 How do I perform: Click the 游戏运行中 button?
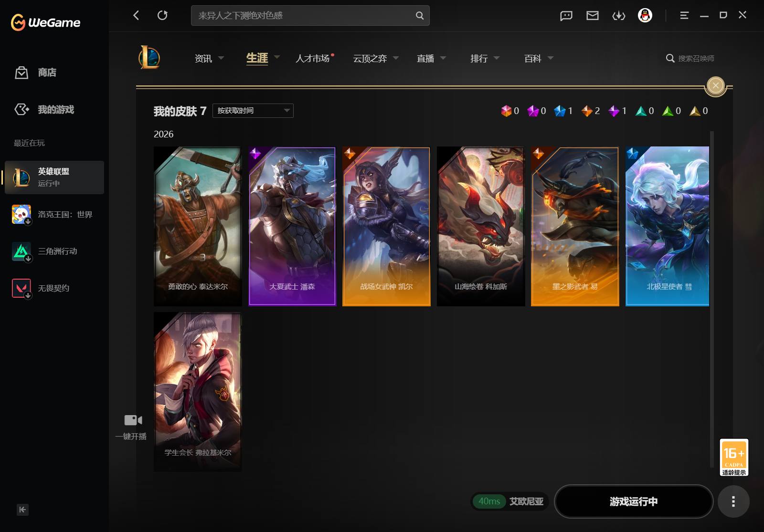pyautogui.click(x=634, y=501)
